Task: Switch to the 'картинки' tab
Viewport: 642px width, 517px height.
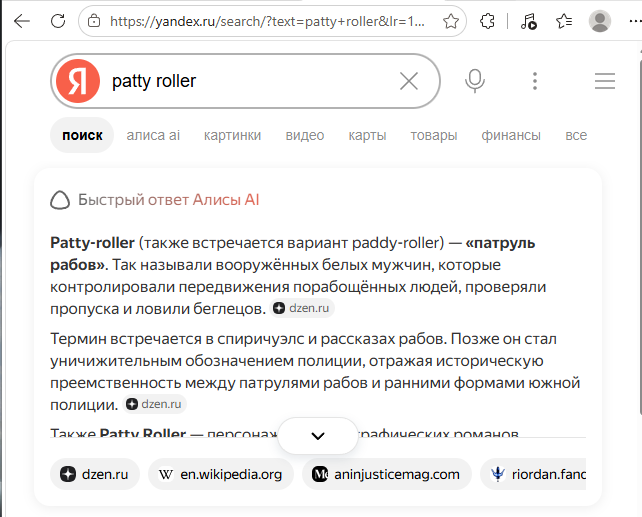Action: click(x=232, y=135)
